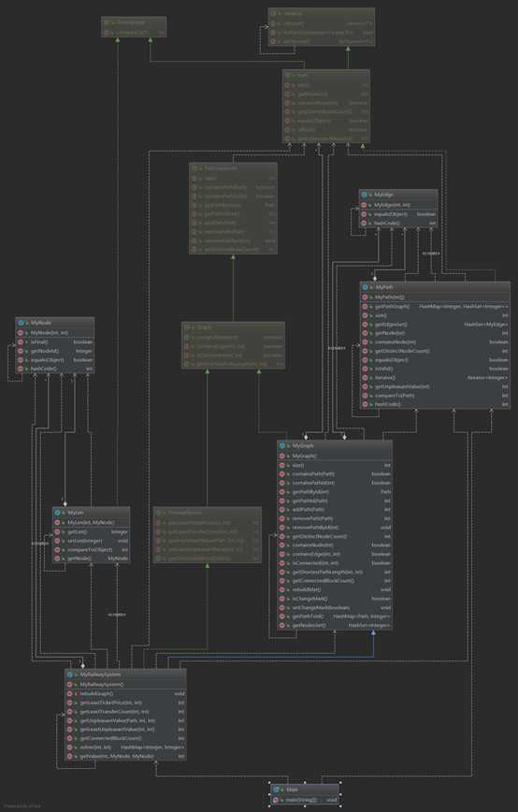Click the method icon beside rebuildMat()
The image size is (518, 812).
[282, 590]
